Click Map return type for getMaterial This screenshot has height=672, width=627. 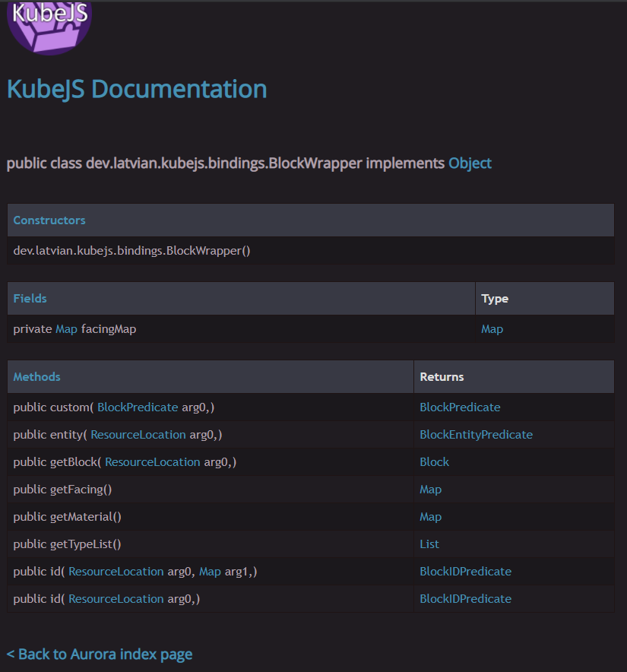click(430, 517)
